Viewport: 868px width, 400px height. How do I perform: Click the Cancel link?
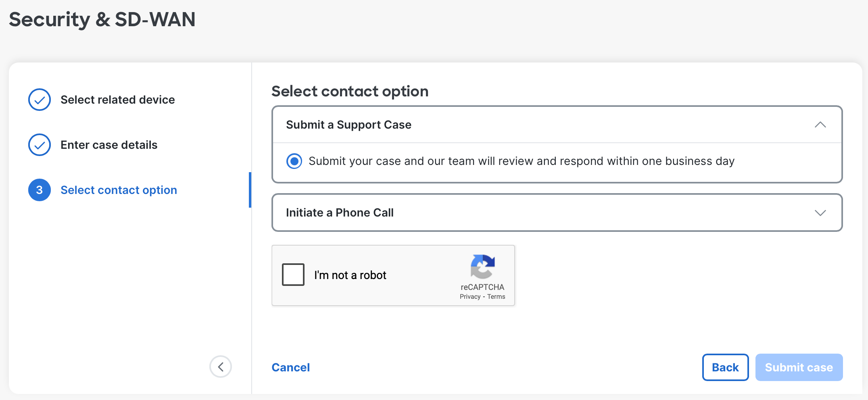click(x=291, y=367)
